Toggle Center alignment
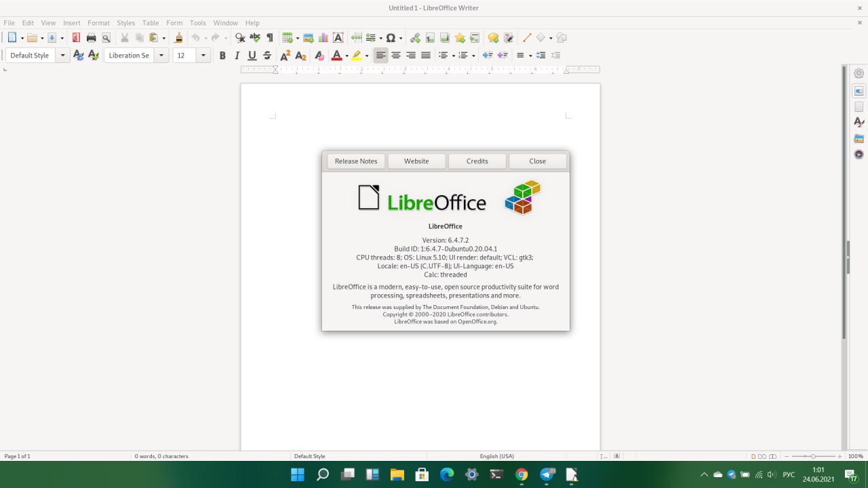The image size is (868, 488). pyautogui.click(x=396, y=56)
